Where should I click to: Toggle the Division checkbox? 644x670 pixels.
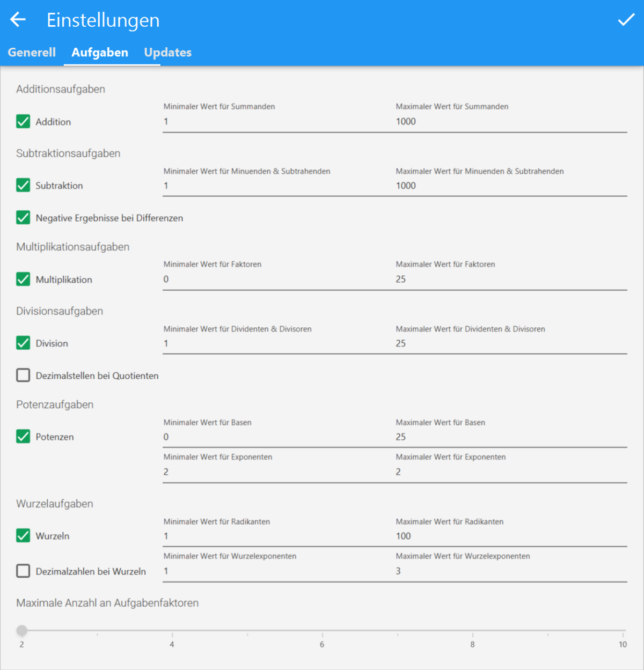23,343
